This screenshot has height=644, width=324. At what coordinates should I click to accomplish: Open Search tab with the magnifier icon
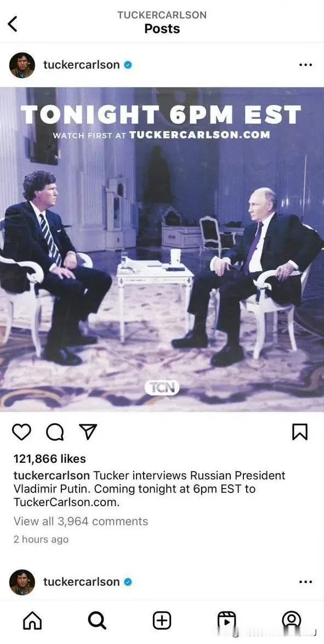coord(97,620)
